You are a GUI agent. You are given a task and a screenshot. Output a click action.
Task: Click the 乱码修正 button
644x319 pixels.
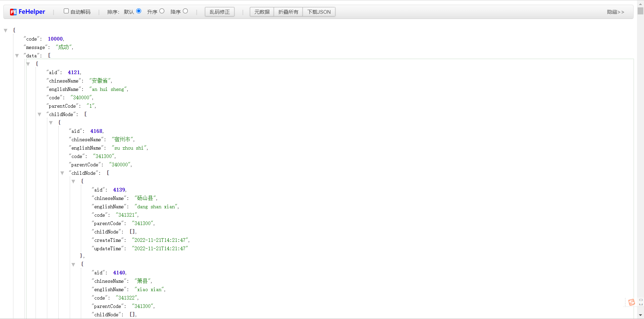tap(220, 12)
